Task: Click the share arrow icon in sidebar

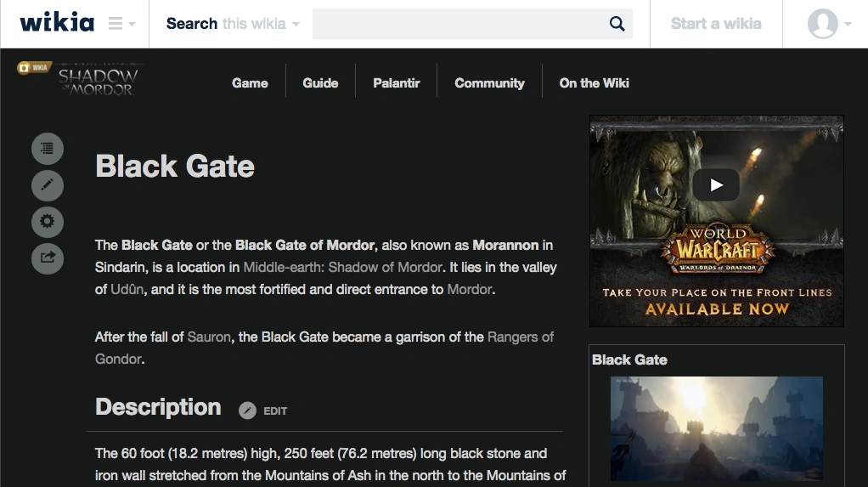Action: point(48,258)
